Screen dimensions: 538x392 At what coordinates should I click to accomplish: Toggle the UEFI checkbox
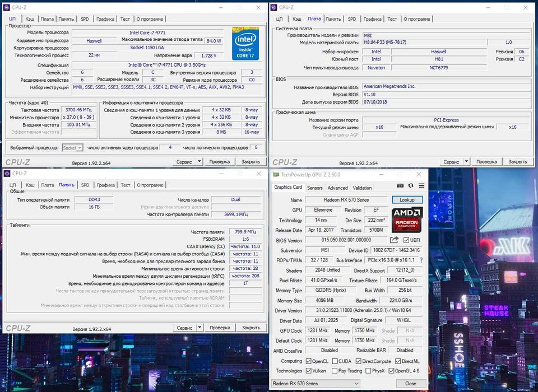tap(406, 240)
